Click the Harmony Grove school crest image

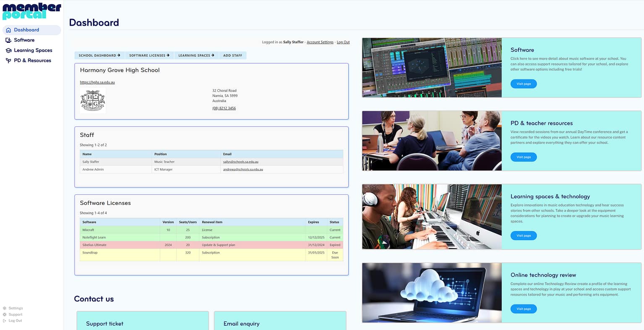pos(92,100)
